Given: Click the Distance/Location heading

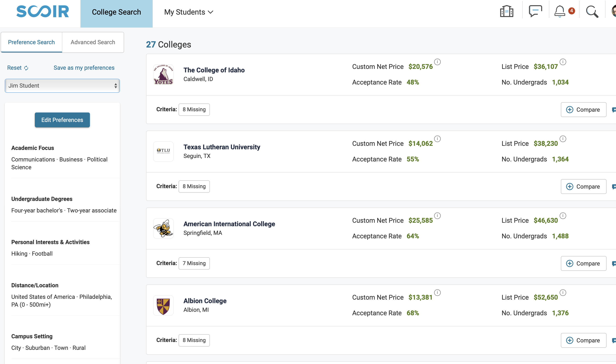Looking at the screenshot, I should (35, 285).
